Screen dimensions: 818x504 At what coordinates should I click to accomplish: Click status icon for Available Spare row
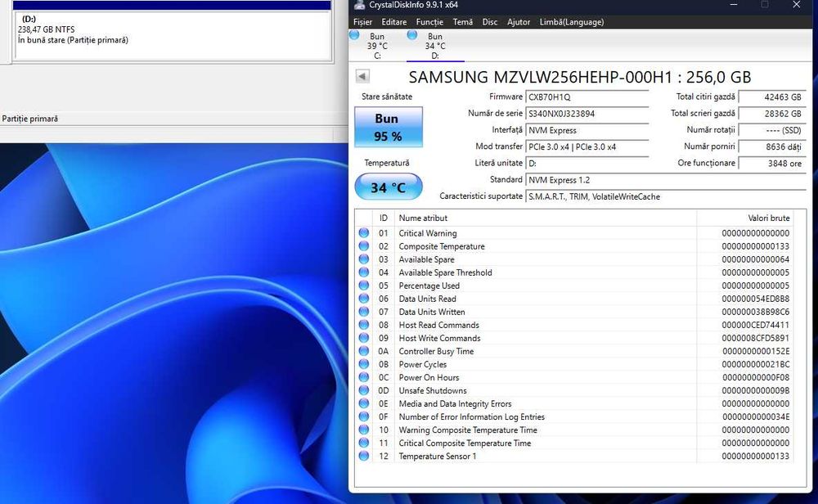pos(364,259)
